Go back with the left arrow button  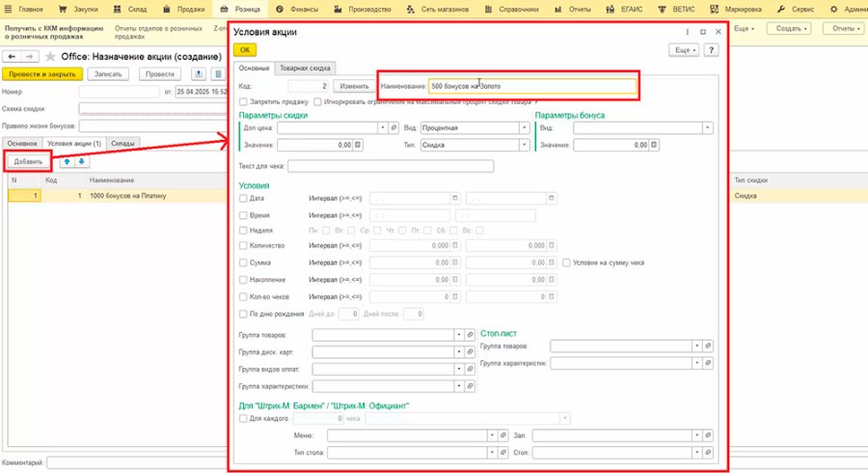(12, 57)
